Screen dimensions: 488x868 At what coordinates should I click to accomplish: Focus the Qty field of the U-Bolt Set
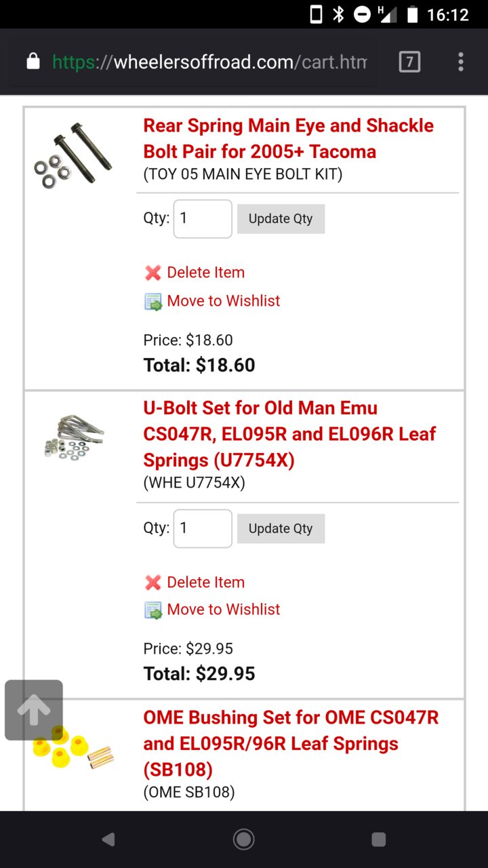(203, 528)
